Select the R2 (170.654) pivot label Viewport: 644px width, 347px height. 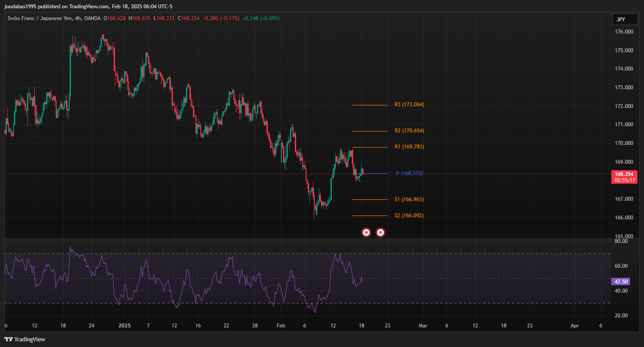tap(409, 131)
